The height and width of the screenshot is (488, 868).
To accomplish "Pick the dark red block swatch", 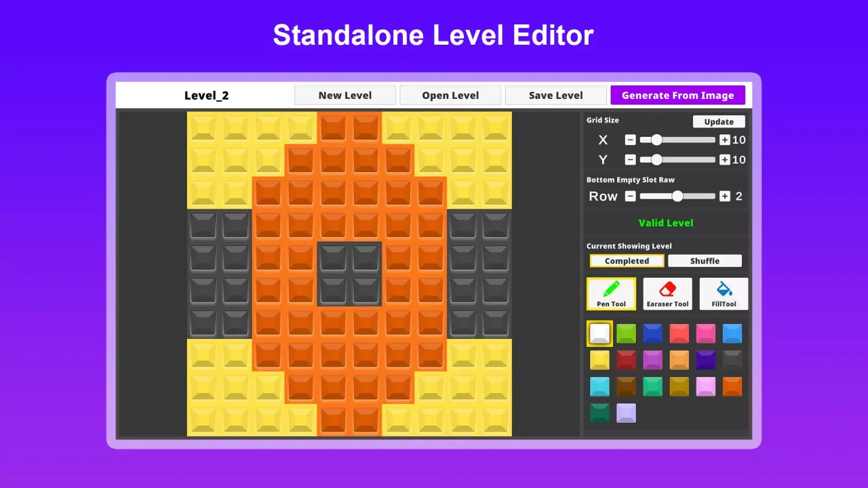I will point(626,360).
